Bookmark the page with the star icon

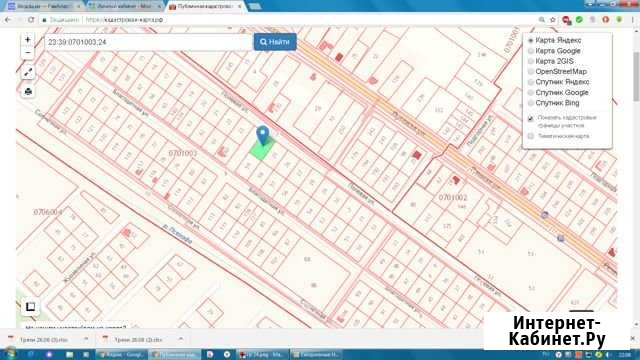pyautogui.click(x=553, y=20)
